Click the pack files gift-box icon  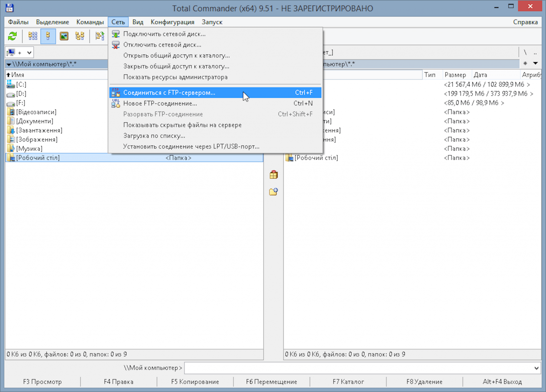tap(273, 174)
